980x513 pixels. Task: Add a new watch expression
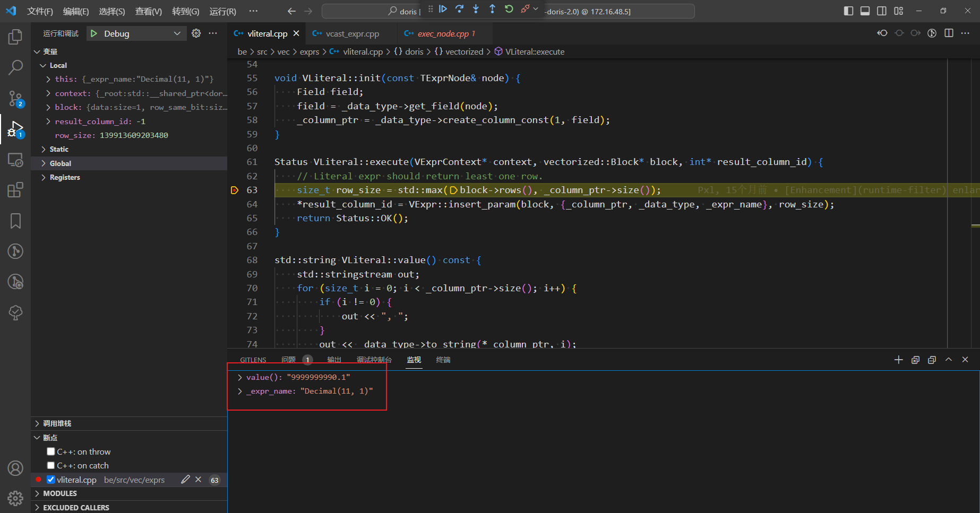pyautogui.click(x=898, y=360)
